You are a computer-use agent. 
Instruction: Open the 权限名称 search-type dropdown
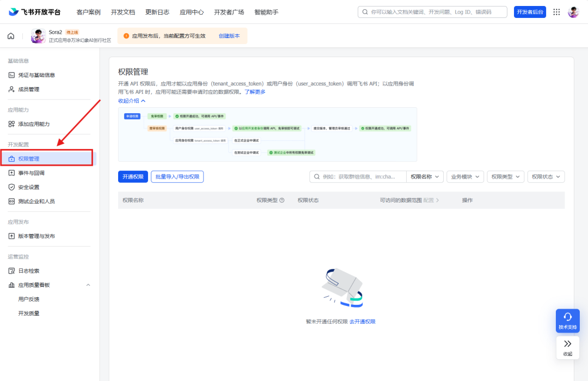coord(425,177)
